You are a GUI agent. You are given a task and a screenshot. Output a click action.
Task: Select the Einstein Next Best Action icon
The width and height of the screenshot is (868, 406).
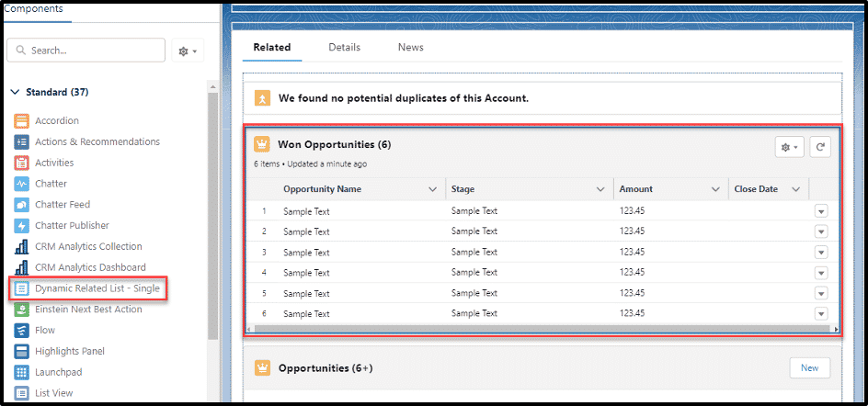(x=22, y=310)
